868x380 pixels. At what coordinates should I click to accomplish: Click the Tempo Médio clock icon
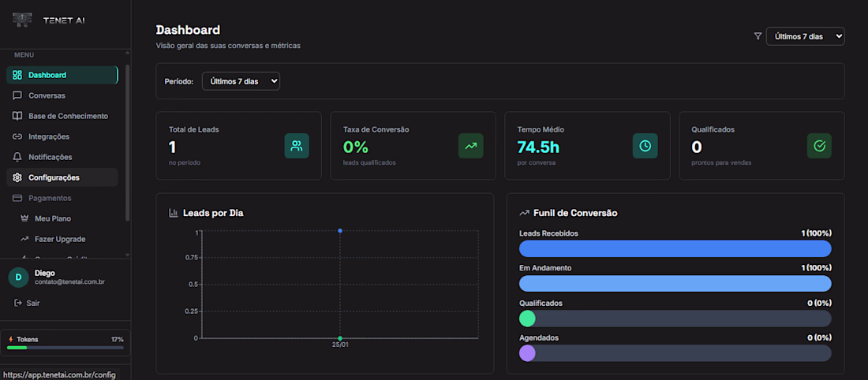[645, 146]
